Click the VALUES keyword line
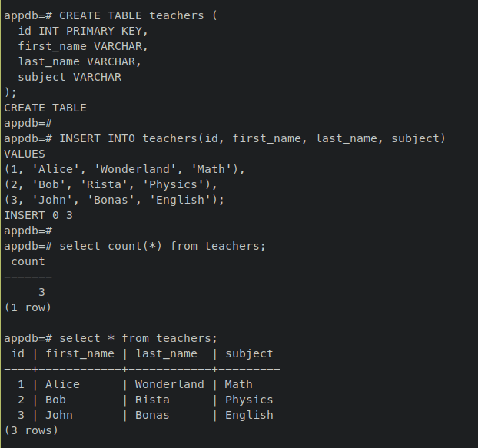 pos(25,154)
